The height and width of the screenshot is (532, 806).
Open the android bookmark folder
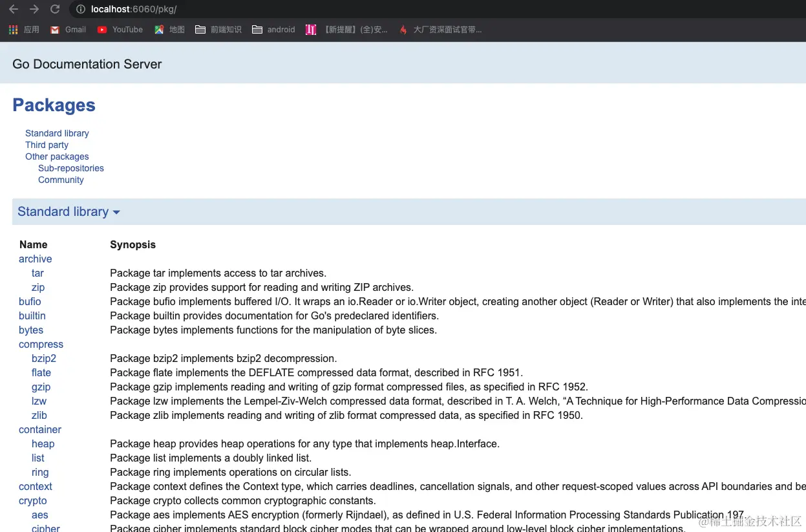(273, 30)
